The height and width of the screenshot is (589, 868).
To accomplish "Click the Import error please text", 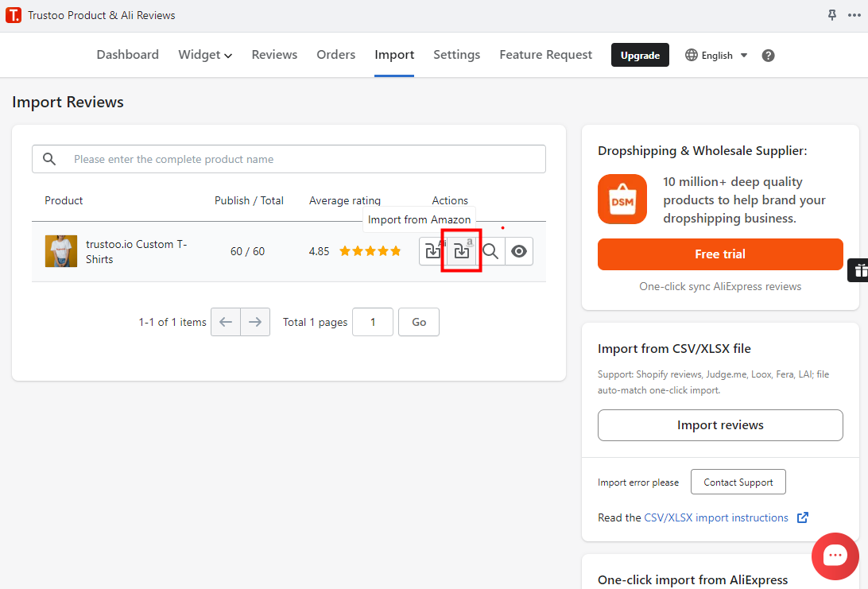I will [638, 482].
